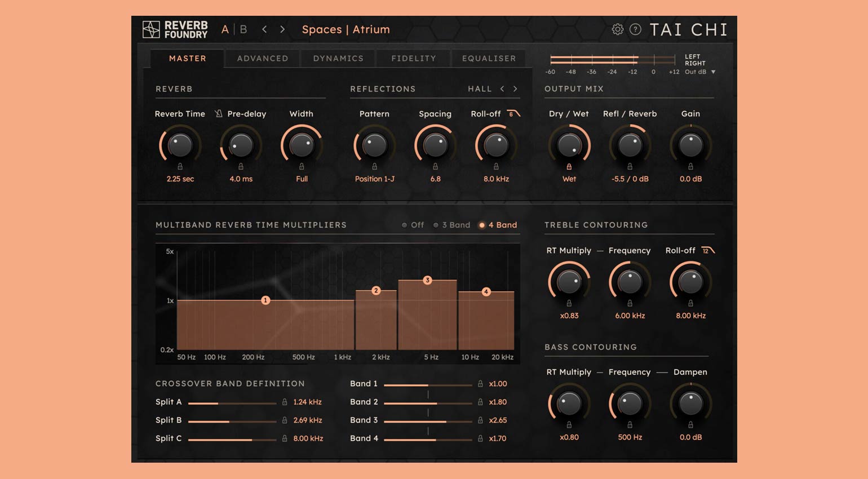Screen dimensions: 868x479
Task: Click the Reverb Time knob
Action: click(x=180, y=145)
